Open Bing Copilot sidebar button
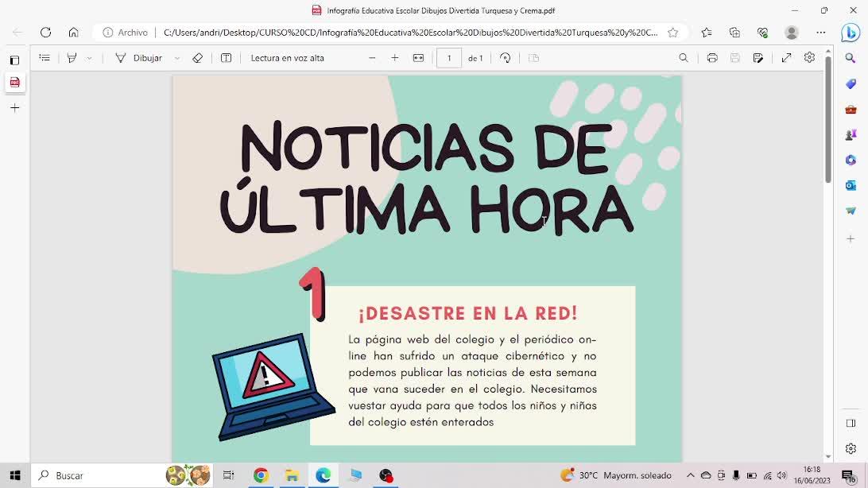The image size is (868, 488). pos(851,33)
